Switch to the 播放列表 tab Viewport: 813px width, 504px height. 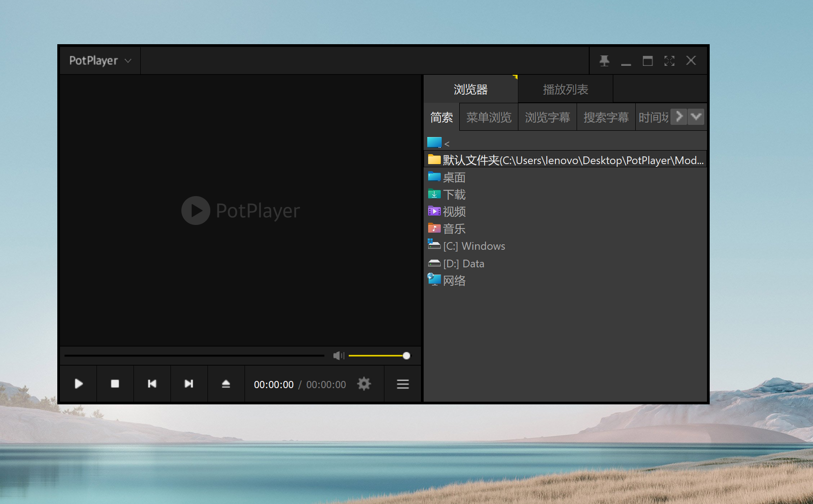pos(565,89)
